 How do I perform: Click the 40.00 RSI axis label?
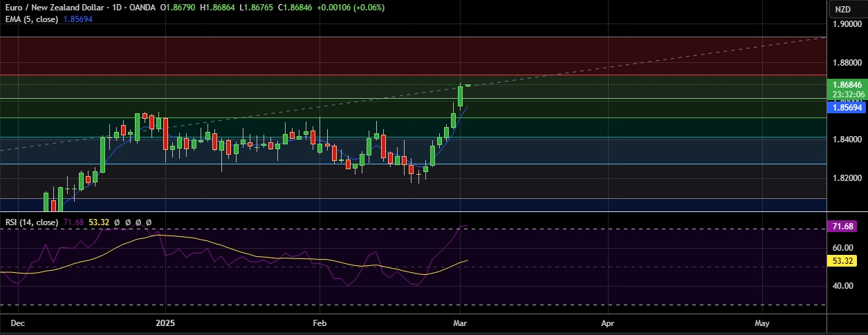pos(842,285)
